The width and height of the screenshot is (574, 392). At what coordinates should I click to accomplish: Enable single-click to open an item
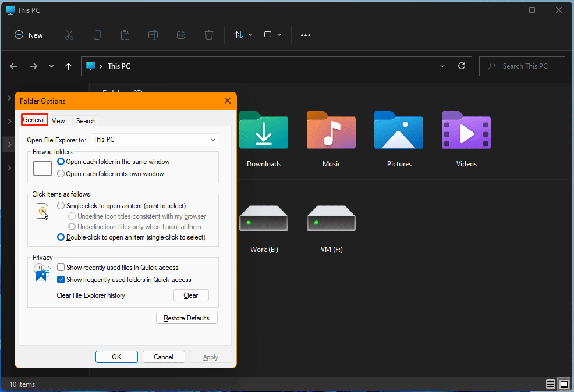point(61,205)
